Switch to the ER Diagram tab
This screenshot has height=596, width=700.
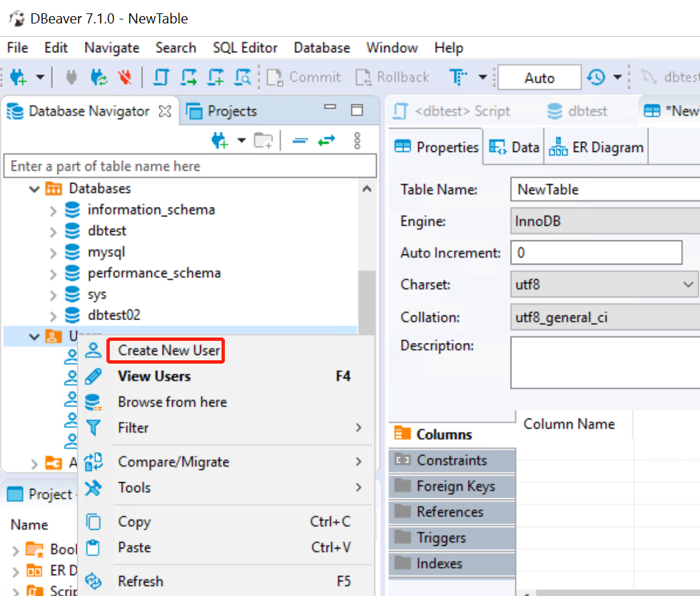pos(597,148)
